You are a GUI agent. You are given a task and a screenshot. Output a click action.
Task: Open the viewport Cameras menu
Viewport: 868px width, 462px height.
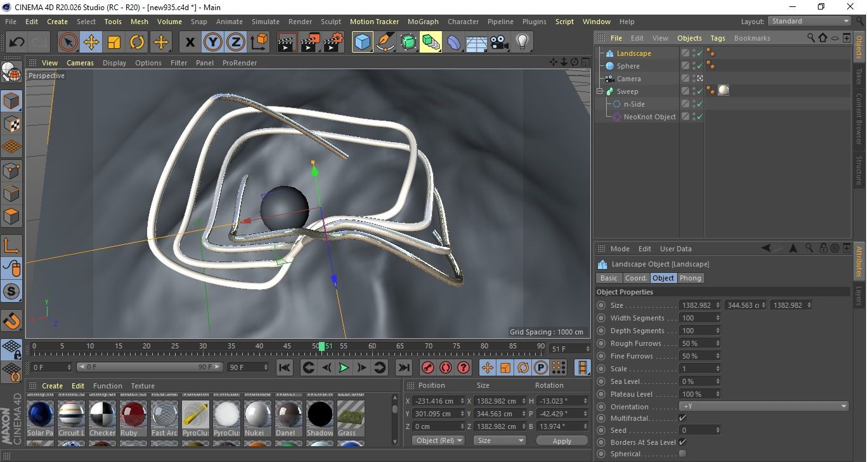[x=80, y=63]
